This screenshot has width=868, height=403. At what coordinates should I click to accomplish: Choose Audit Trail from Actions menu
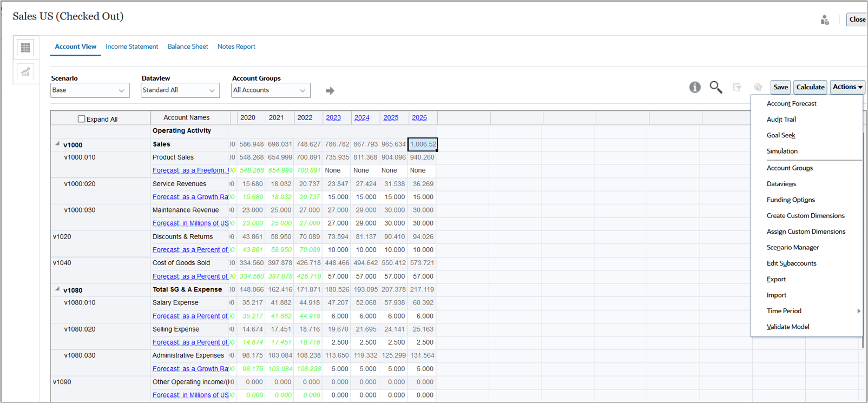781,120
